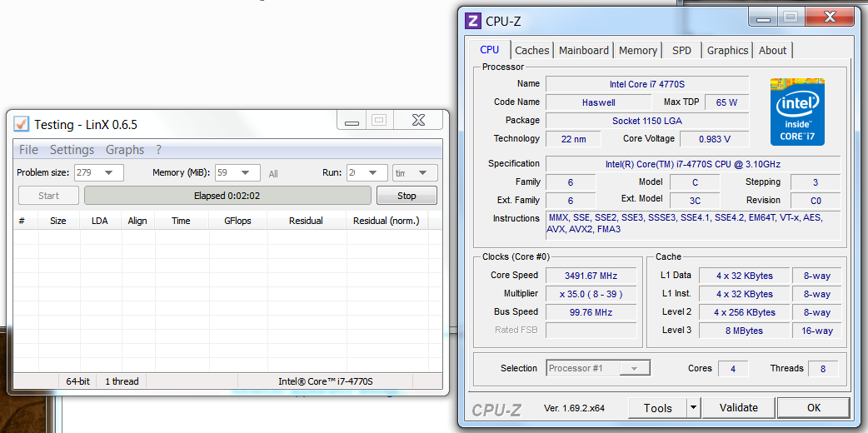The width and height of the screenshot is (868, 433).
Task: Click the Threads value 8
Action: tap(823, 369)
